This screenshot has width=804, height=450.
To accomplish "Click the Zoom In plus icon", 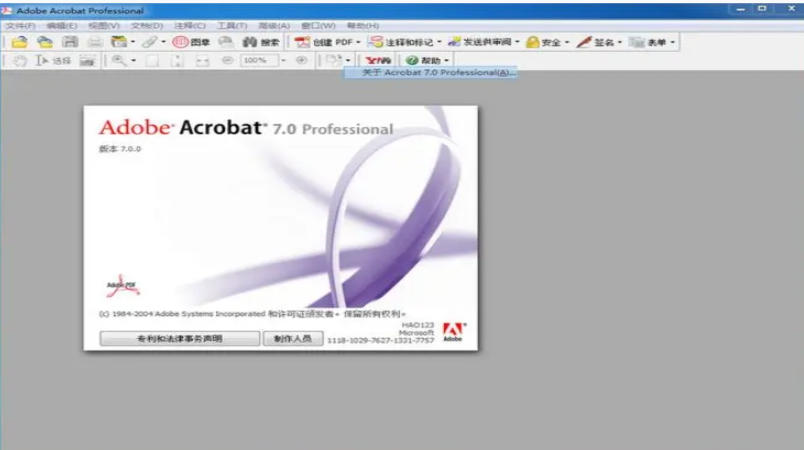I will coord(302,60).
